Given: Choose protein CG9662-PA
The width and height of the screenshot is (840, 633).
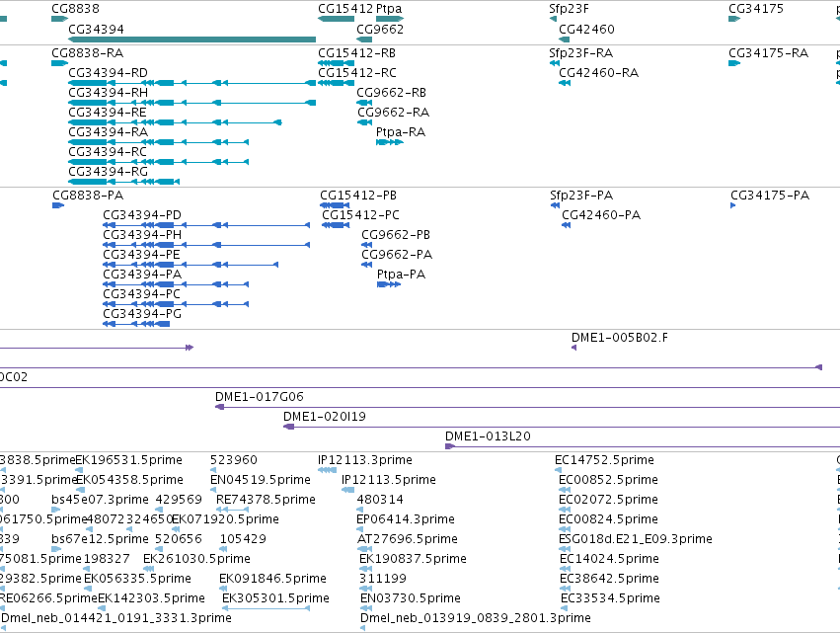Looking at the screenshot, I should (397, 255).
